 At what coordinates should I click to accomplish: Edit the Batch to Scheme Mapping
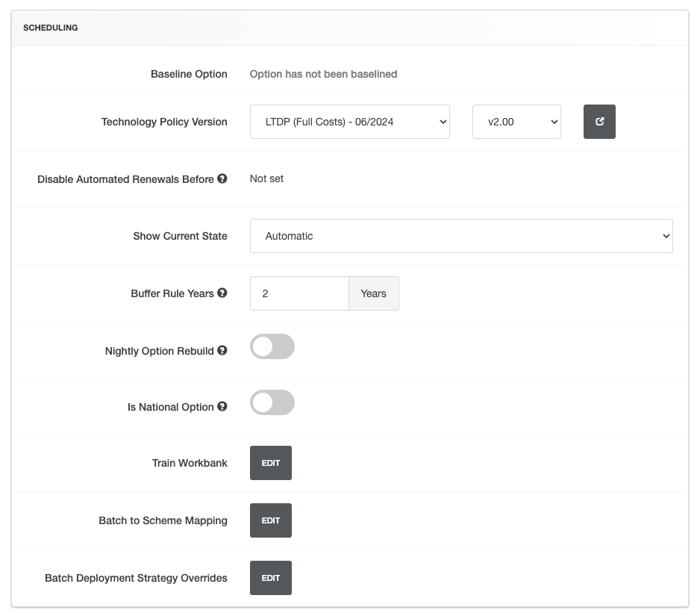coord(270,520)
